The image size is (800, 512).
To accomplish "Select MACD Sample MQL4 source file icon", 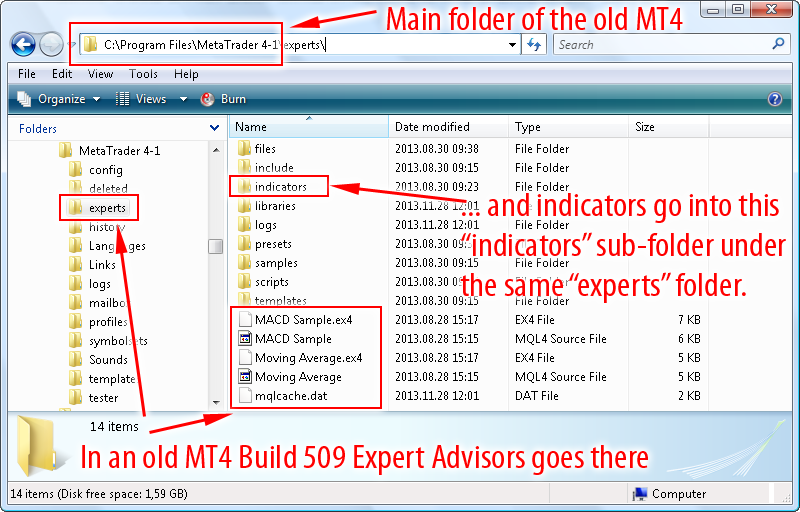I will tap(245, 339).
